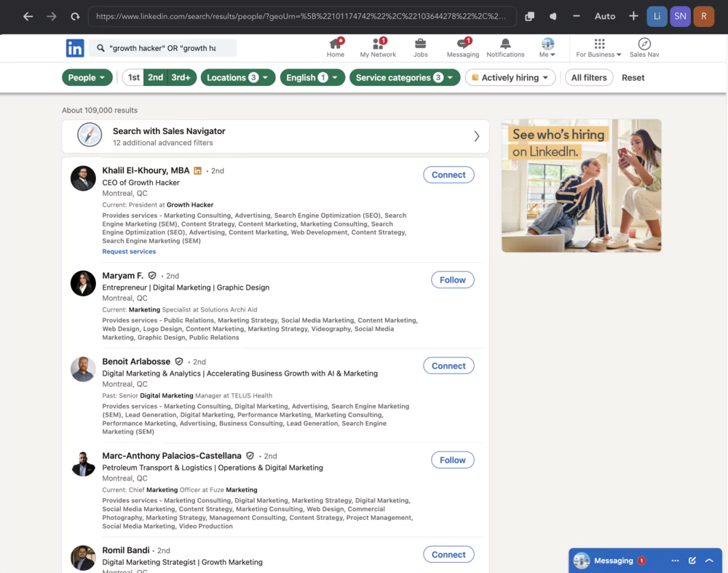Open Messaging from the top nav
The width and height of the screenshot is (728, 573).
pyautogui.click(x=463, y=48)
